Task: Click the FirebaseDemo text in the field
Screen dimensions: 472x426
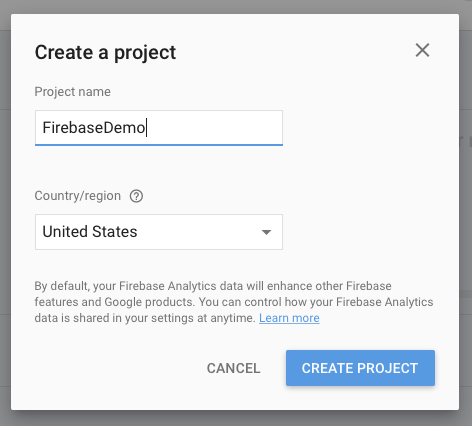Action: pyautogui.click(x=94, y=128)
